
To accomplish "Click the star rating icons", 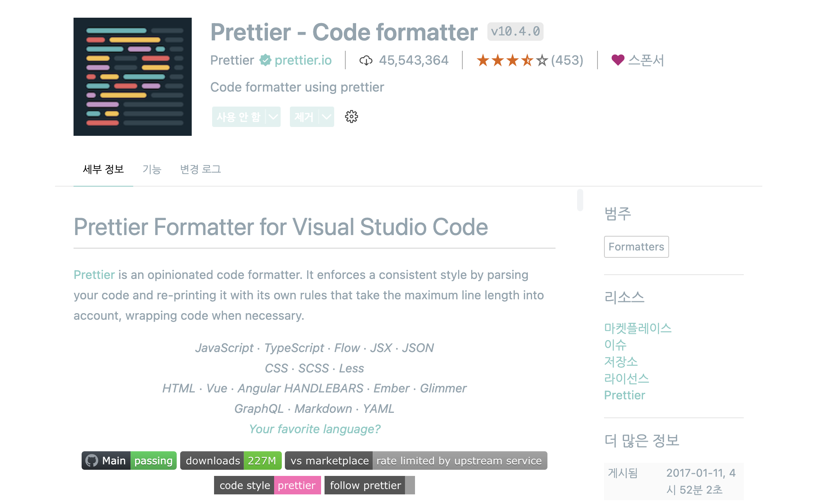I will pyautogui.click(x=512, y=60).
